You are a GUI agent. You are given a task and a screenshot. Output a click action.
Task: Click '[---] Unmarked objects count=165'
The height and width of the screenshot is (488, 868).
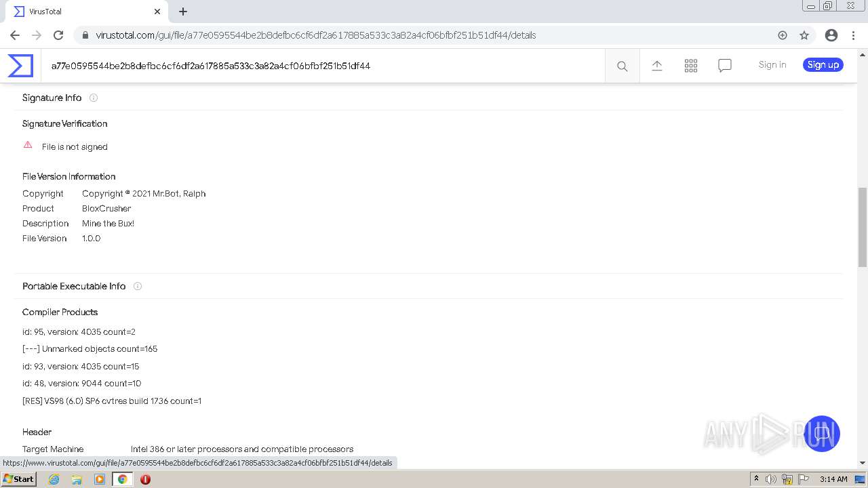coord(90,348)
